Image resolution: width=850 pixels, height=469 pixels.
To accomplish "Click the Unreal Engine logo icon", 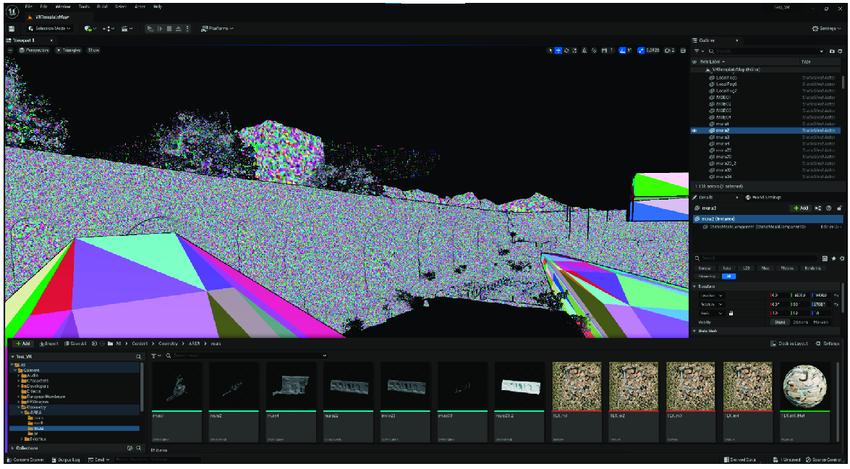I will coord(12,11).
